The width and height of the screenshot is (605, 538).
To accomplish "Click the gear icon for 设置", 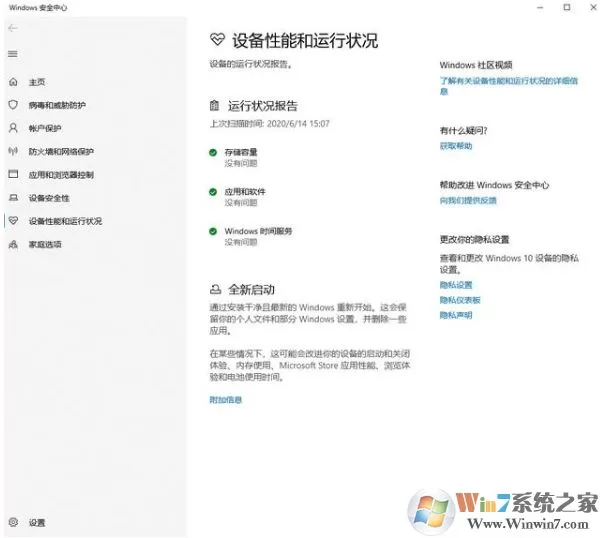I will [x=13, y=522].
